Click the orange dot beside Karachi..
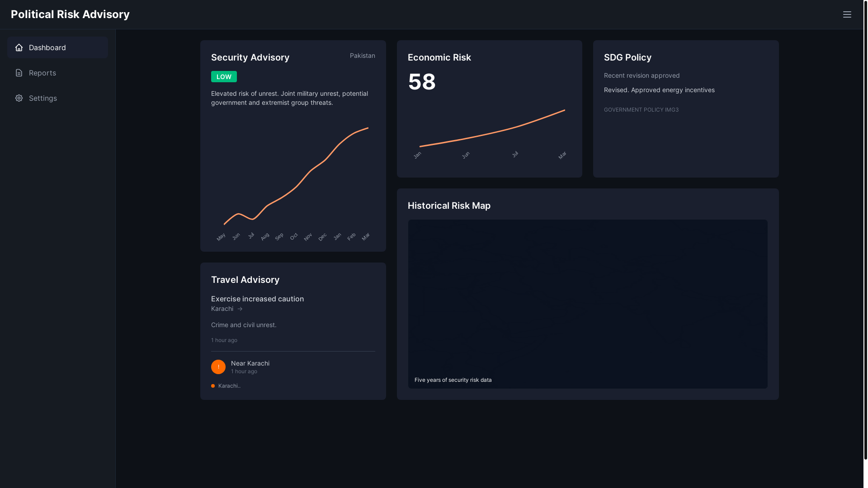Viewport: 868px width, 488px height. [x=213, y=386]
